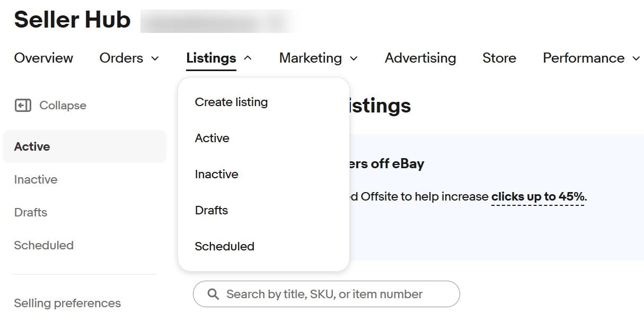Select Active in the Listings dropdown

coord(212,138)
